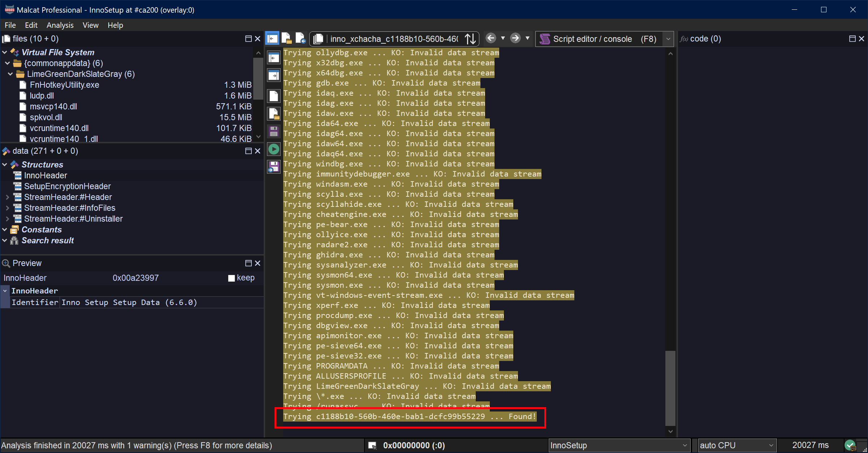The height and width of the screenshot is (453, 868).
Task: Maximize the data panel
Action: click(248, 151)
